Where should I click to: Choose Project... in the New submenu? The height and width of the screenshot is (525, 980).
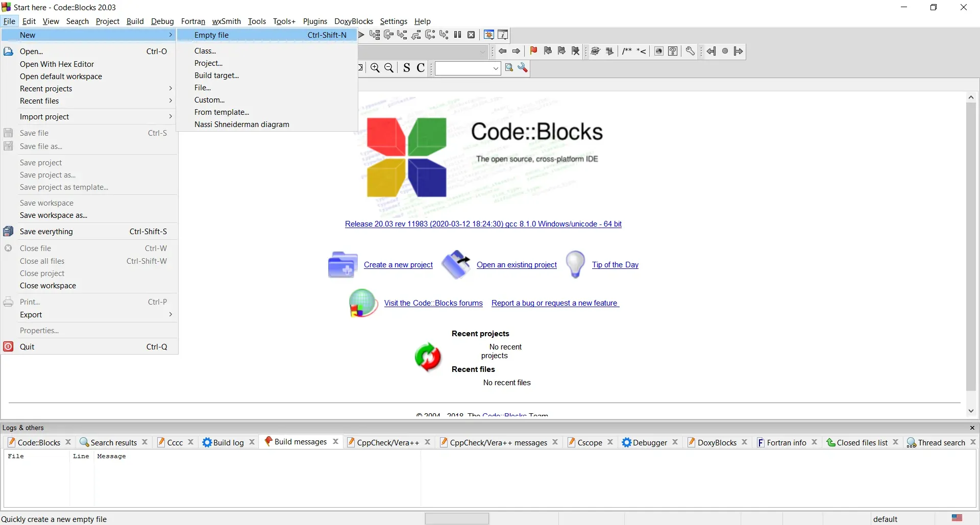click(267, 63)
